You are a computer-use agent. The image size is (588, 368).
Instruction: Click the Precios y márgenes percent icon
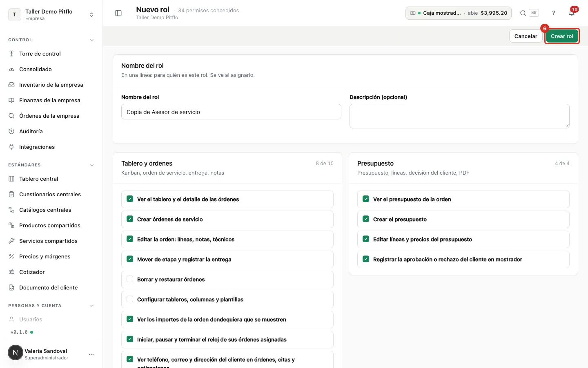(11, 256)
